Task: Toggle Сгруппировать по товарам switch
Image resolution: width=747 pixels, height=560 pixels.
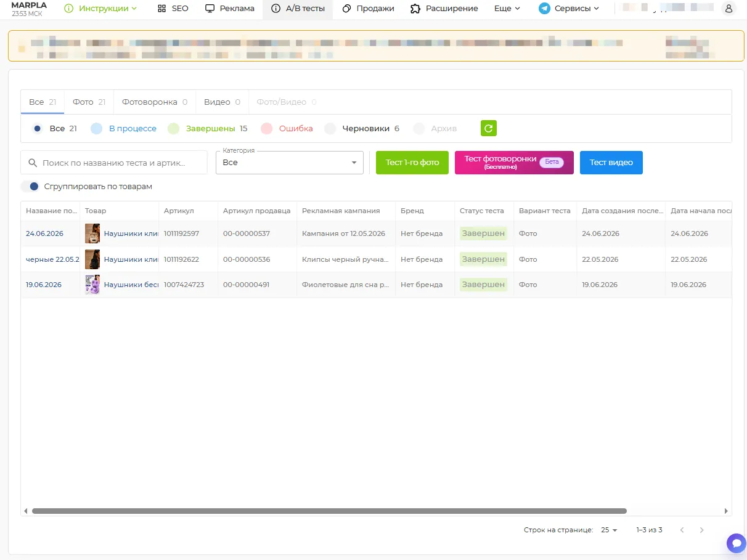Action: 30,186
